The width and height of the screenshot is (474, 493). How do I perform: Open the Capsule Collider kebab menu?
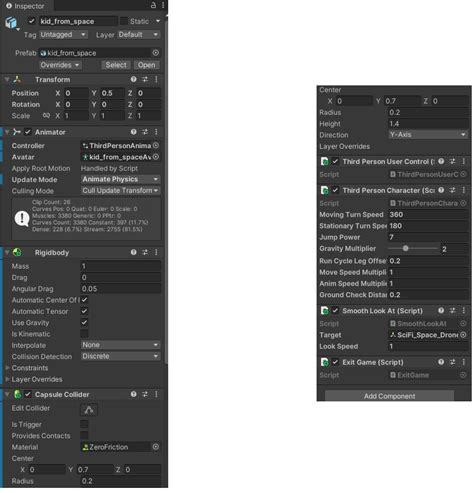[x=156, y=394]
